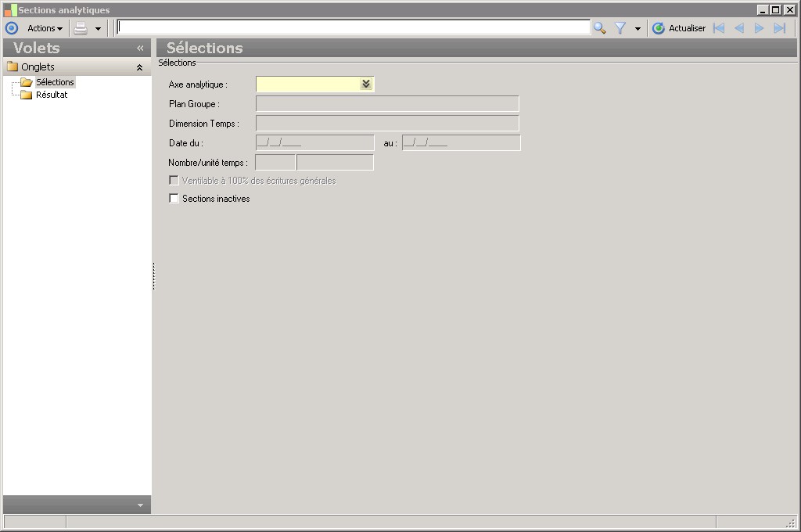Click the magnifying glass search icon
This screenshot has height=532, width=801.
(600, 28)
